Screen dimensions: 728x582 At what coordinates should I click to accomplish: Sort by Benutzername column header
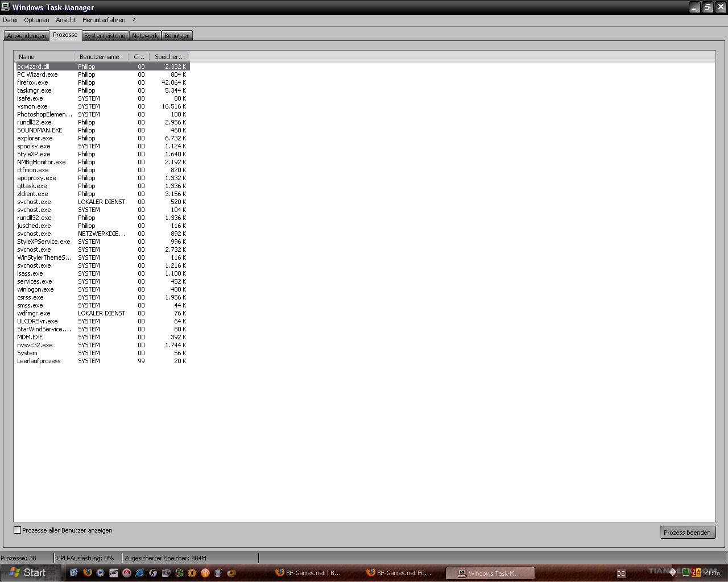click(101, 57)
